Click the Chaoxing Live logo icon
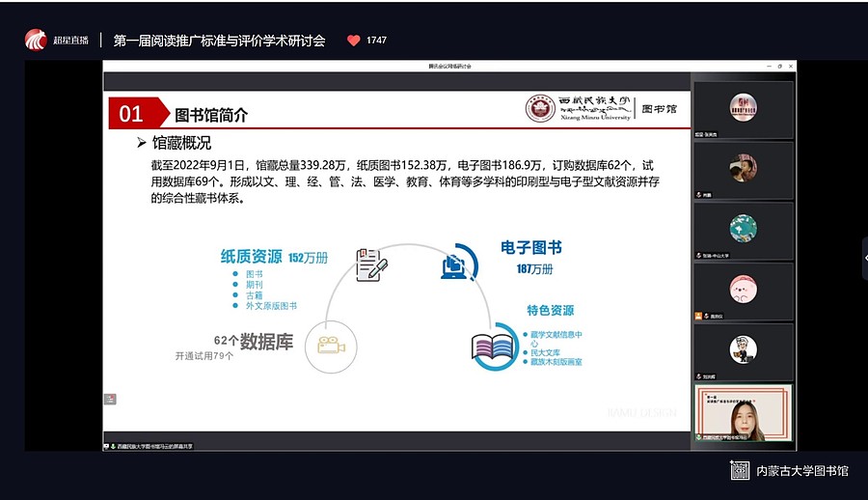This screenshot has width=868, height=500. tap(36, 40)
